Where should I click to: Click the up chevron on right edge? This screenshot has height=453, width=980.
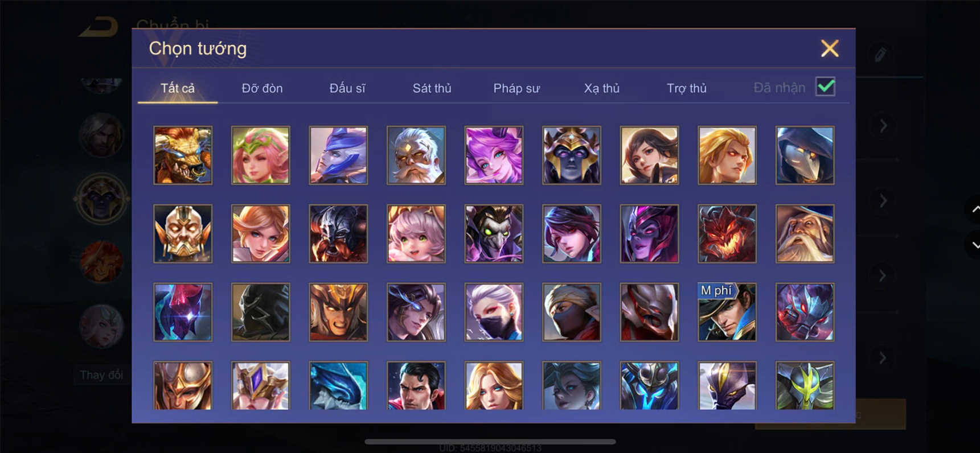[x=975, y=209]
